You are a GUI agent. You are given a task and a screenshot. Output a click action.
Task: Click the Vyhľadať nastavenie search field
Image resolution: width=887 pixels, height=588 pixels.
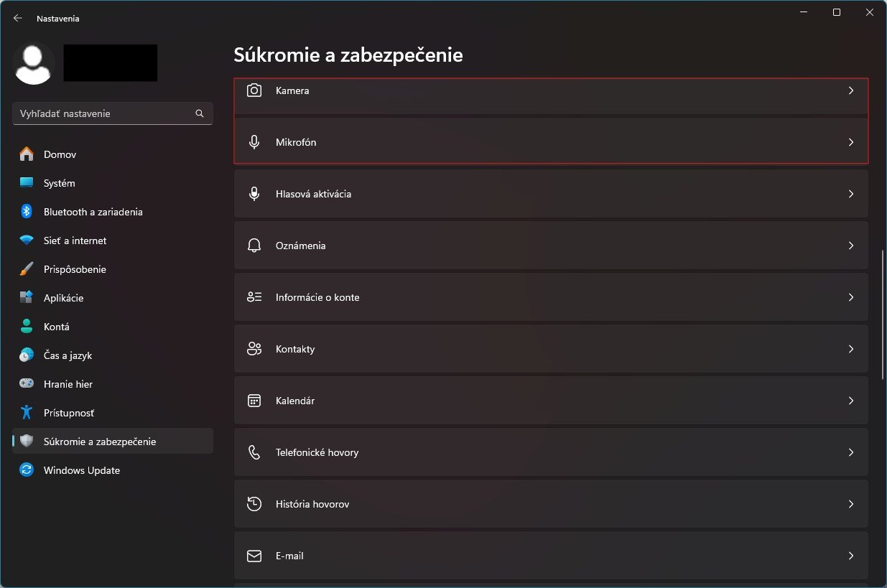pyautogui.click(x=113, y=113)
